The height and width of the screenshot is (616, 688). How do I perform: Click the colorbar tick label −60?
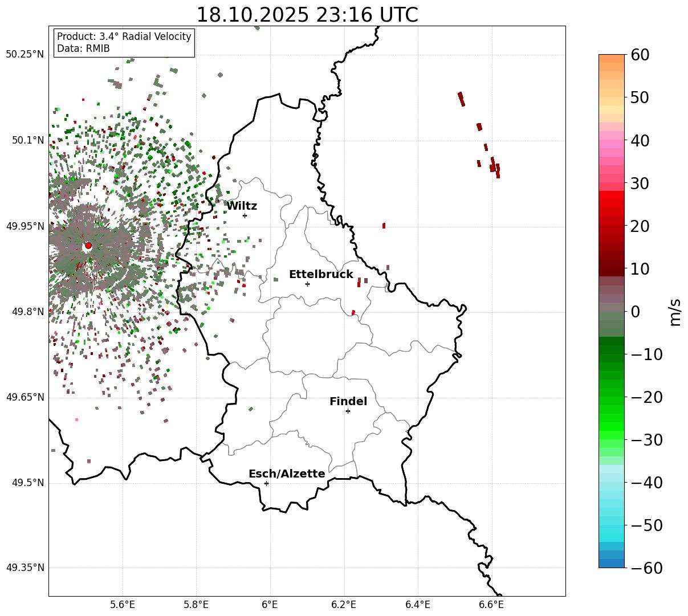pyautogui.click(x=646, y=568)
